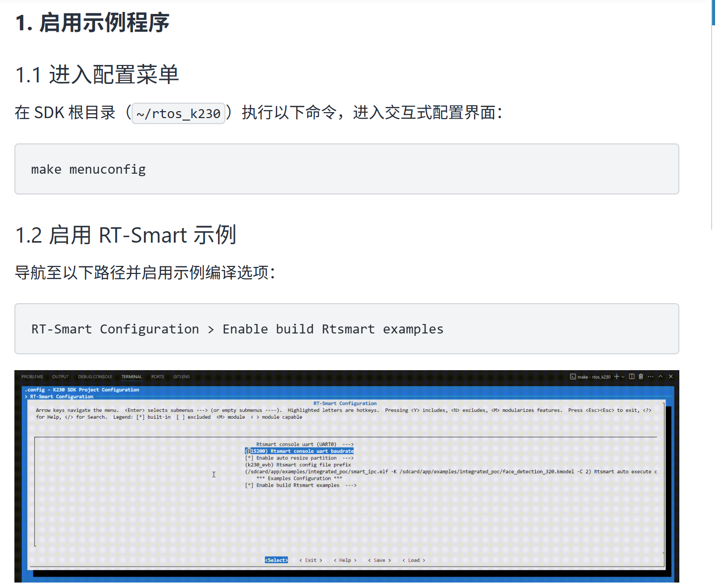Viewport: 728px width, 587px height.
Task: Close the terminal panel with X icon
Action: [x=671, y=377]
